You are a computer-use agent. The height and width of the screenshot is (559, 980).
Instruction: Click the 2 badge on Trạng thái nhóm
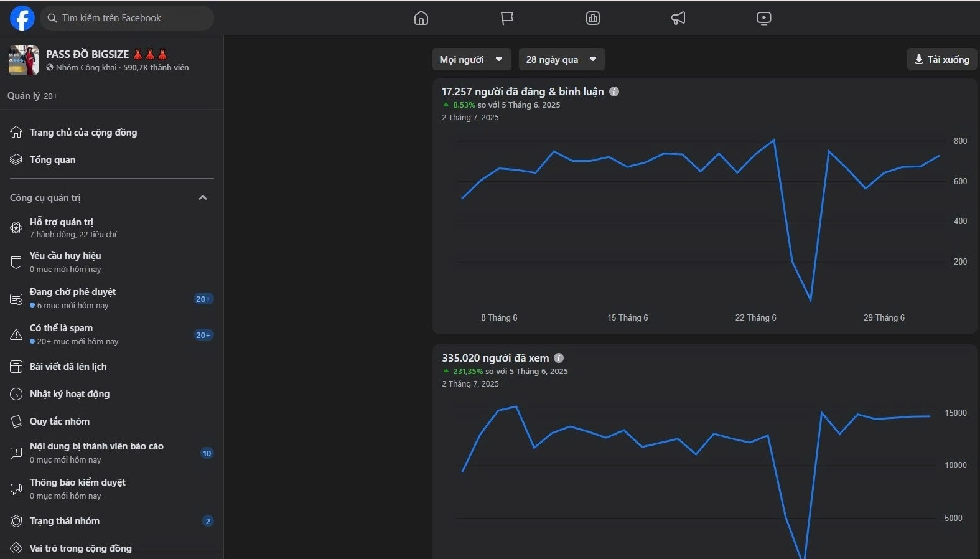(208, 521)
